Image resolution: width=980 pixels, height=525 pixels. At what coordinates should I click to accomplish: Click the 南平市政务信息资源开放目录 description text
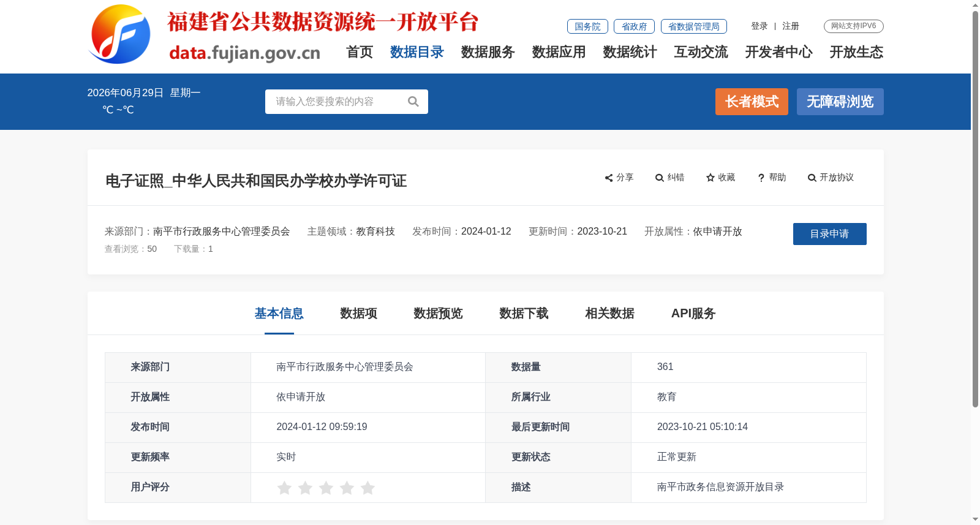point(720,487)
